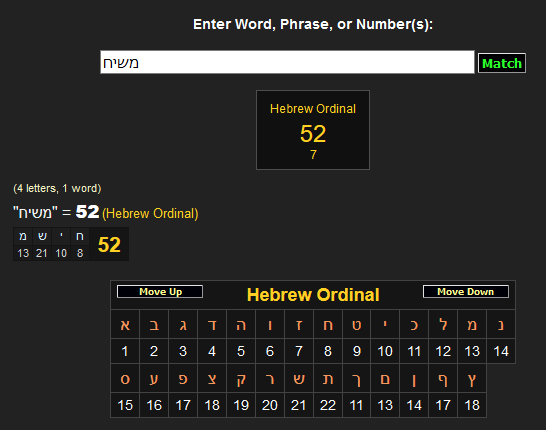Screen dimensions: 546x430
Task: Click the "(4 letters, 1 word)" text
Action: click(57, 188)
